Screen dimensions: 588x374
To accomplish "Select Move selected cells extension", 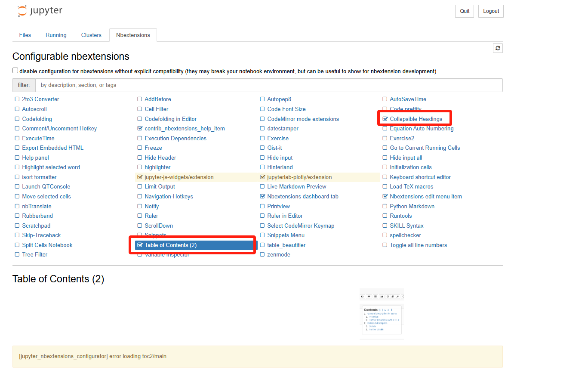I will click(46, 197).
